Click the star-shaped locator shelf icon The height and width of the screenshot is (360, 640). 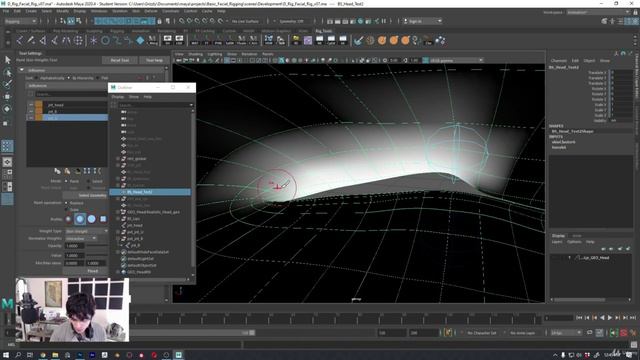point(93,40)
